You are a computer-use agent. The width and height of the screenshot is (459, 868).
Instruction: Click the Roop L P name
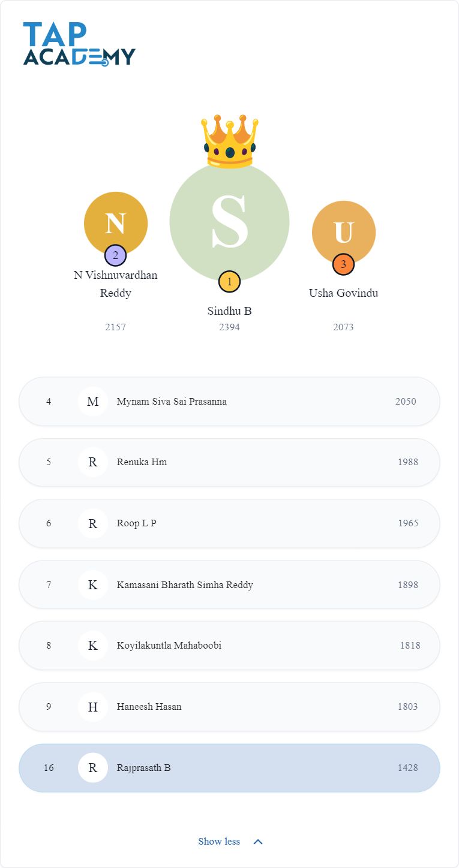pos(137,523)
